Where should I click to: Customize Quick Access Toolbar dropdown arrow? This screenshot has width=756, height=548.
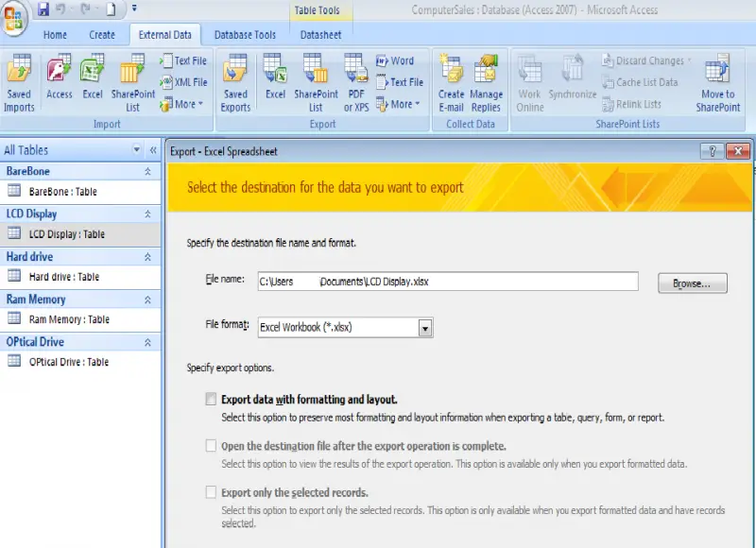134,9
